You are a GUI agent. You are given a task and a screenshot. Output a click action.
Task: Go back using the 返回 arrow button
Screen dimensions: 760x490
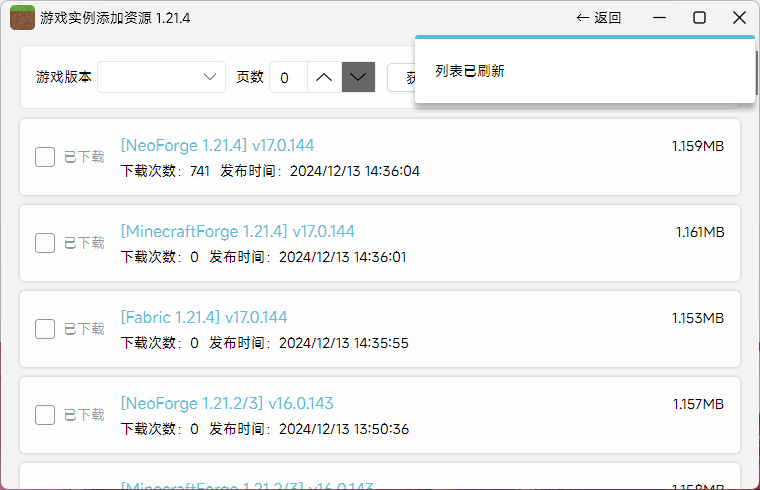599,17
